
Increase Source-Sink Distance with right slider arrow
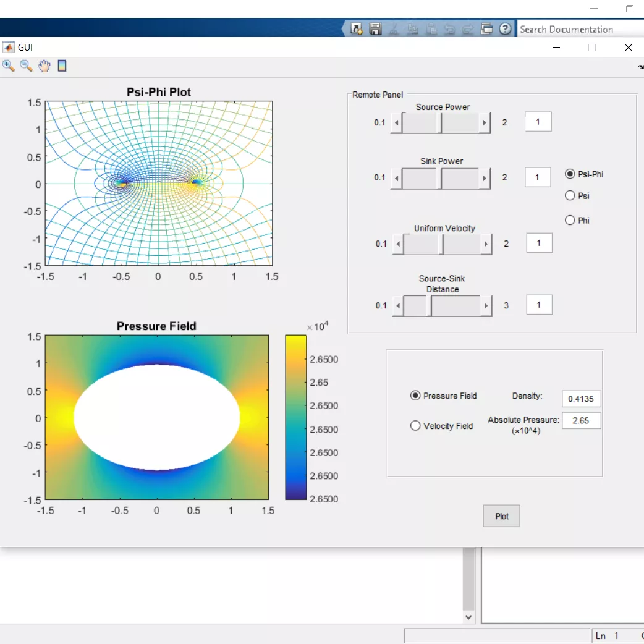tap(486, 305)
